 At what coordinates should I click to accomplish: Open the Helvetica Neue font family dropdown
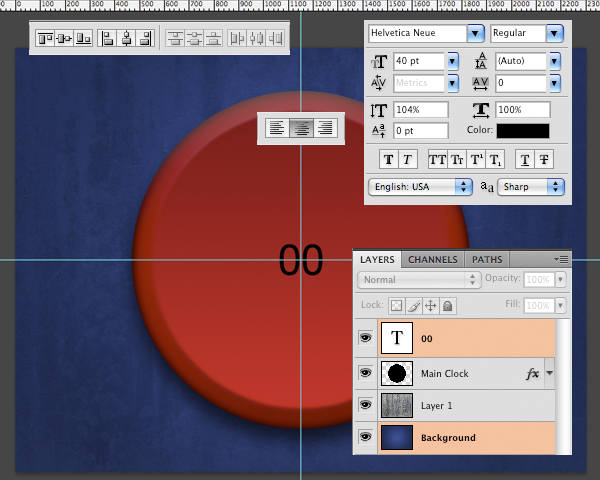[x=475, y=33]
